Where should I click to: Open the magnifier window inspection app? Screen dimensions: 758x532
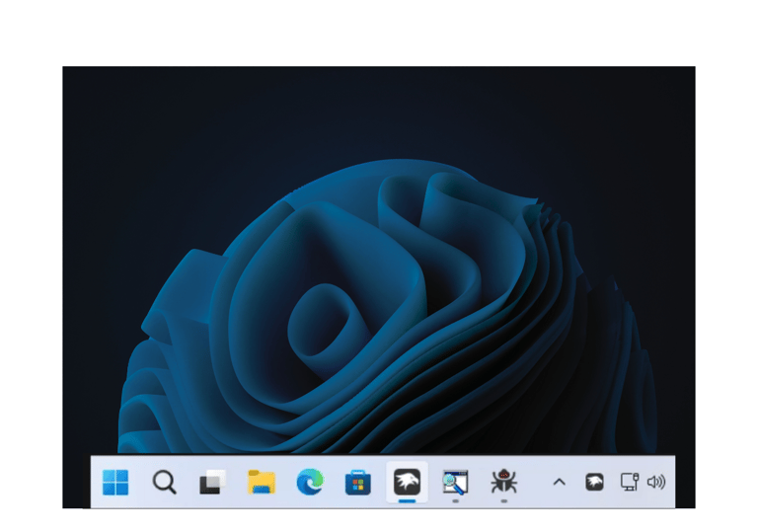coord(455,483)
